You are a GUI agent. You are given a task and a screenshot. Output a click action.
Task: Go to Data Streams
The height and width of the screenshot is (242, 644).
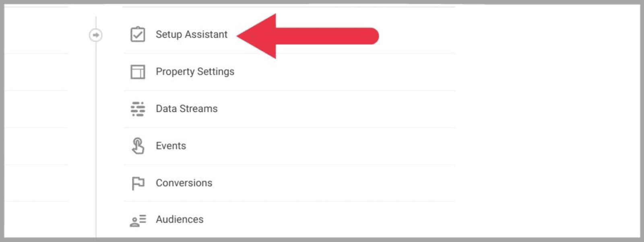point(186,109)
